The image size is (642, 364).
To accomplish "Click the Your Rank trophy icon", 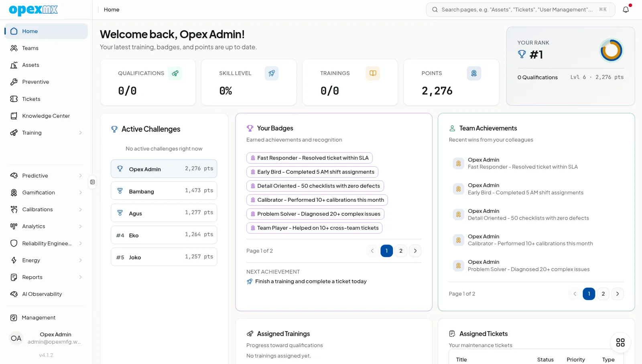I will (x=522, y=54).
